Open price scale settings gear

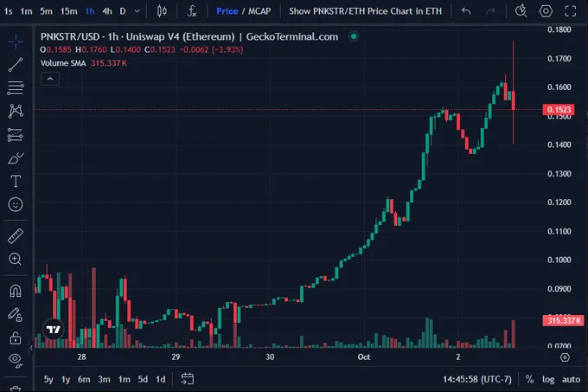565,357
